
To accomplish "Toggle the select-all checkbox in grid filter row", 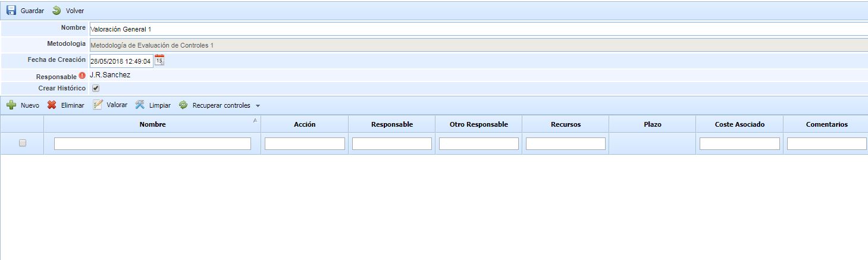I will click(x=23, y=143).
